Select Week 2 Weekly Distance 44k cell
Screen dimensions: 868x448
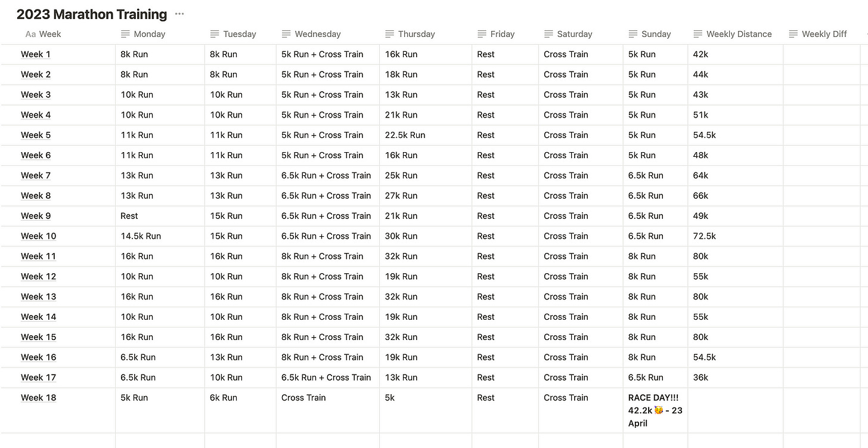(x=735, y=75)
